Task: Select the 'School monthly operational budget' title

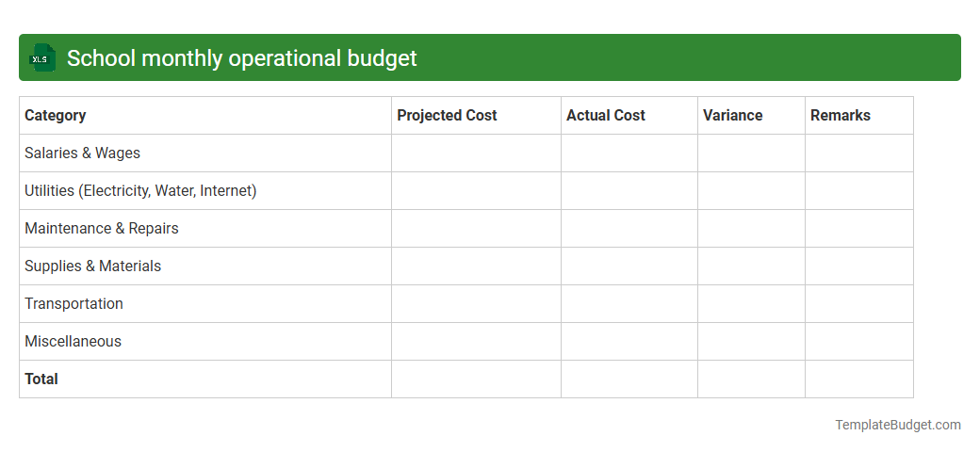Action: coord(241,58)
